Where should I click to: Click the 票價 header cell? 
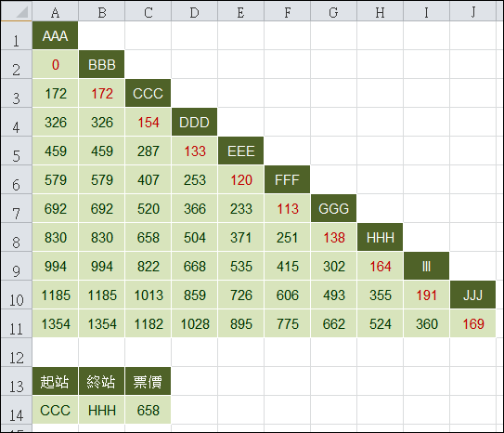pos(149,381)
